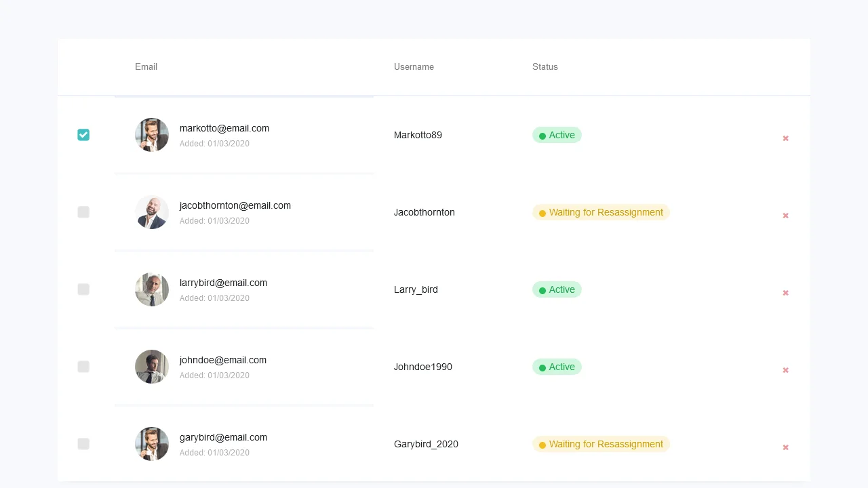This screenshot has height=488, width=868.
Task: Delete the Garybird_2020 row with x icon
Action: 785,447
